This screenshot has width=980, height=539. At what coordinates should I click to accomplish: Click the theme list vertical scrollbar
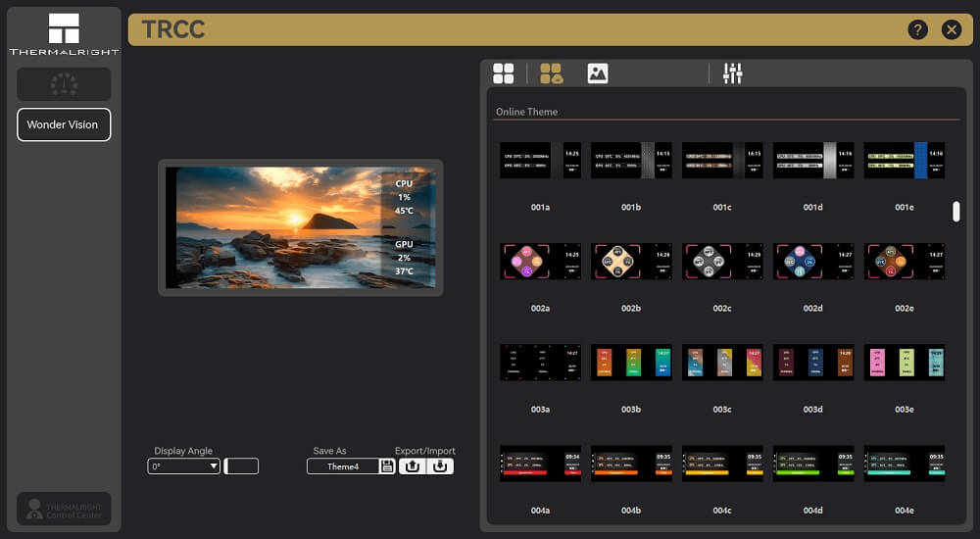point(956,212)
